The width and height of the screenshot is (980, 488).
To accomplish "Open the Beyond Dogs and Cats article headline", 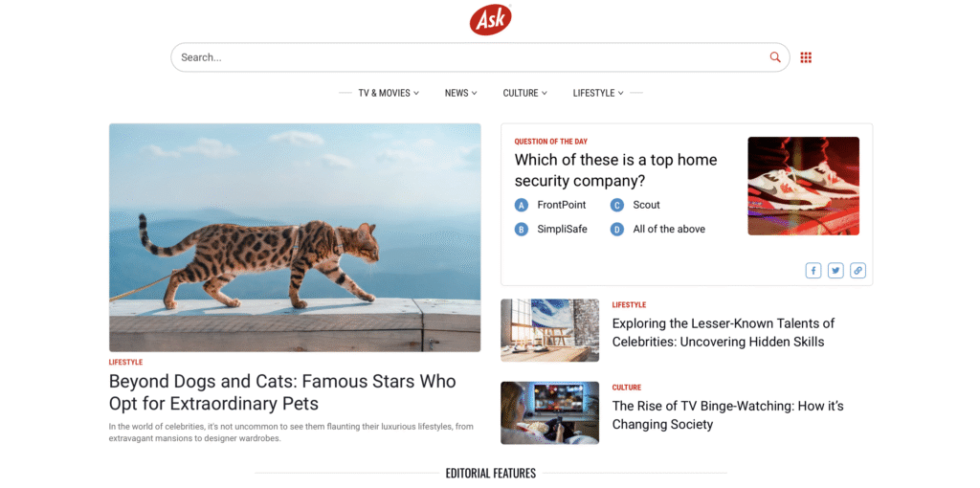I will [x=282, y=392].
